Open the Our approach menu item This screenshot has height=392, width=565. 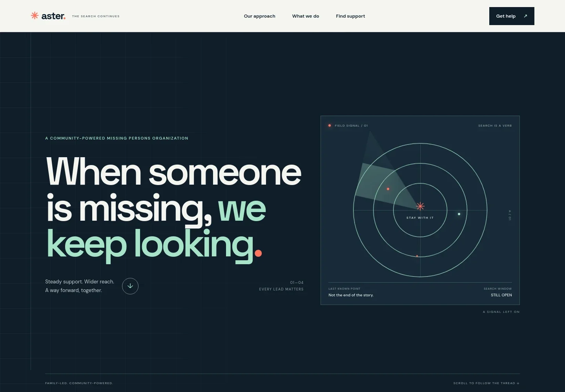pos(259,16)
